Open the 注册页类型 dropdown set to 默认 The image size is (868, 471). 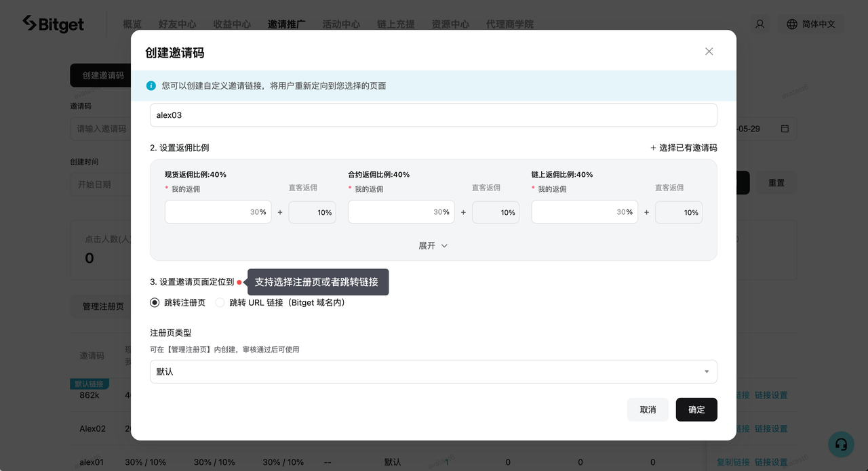(433, 371)
